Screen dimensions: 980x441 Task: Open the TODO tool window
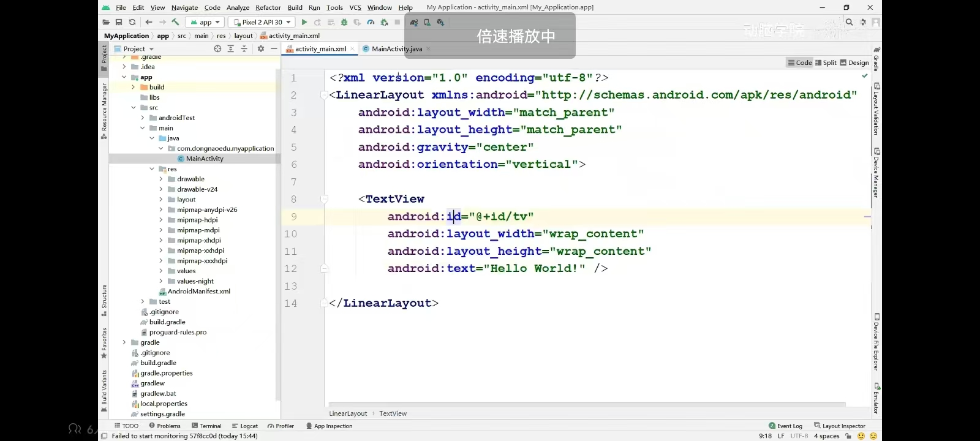click(x=126, y=426)
